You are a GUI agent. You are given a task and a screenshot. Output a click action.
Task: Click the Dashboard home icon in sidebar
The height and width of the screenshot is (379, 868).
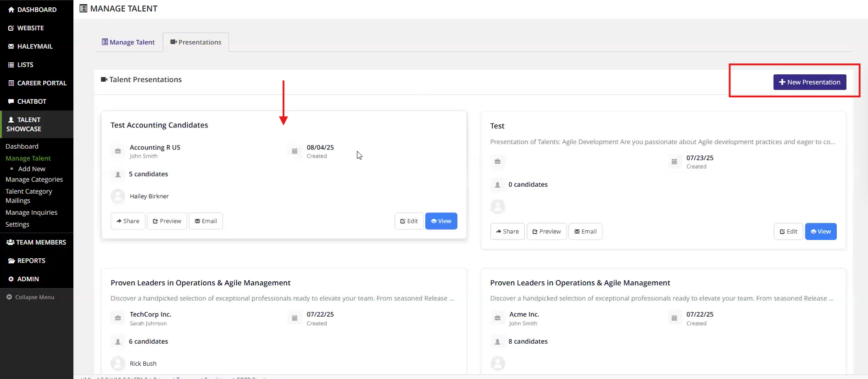11,10
